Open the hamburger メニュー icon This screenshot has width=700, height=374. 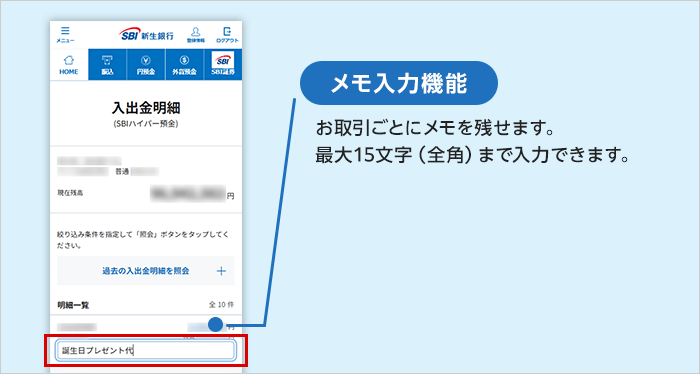coord(65,34)
